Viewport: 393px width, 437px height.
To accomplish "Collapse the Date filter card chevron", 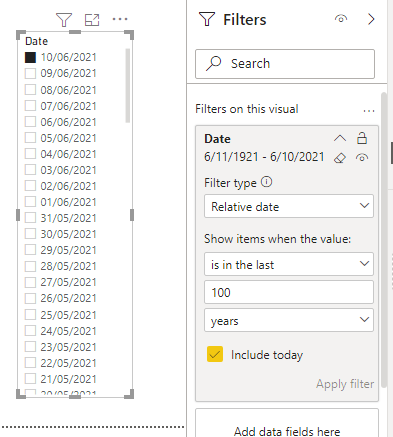I will (x=340, y=138).
